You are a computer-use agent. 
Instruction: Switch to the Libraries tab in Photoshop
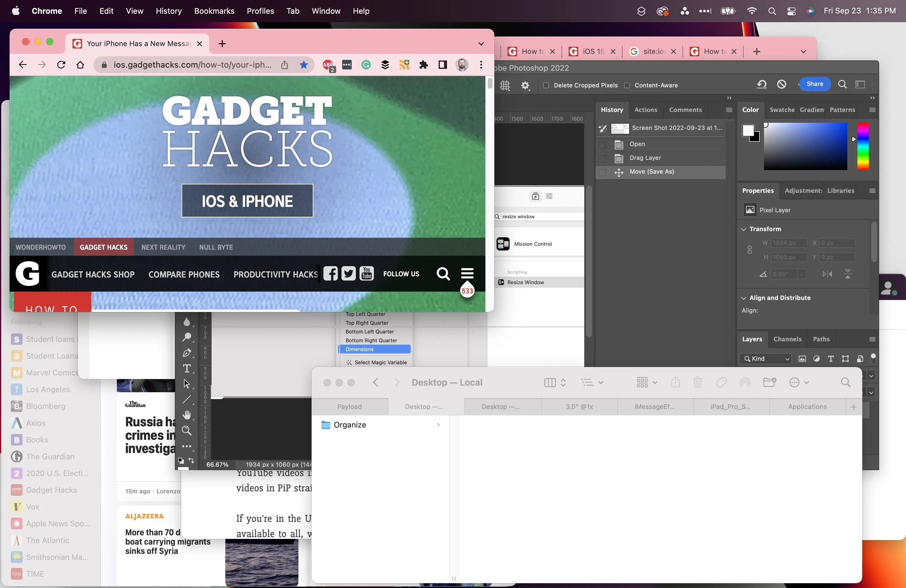click(x=840, y=190)
